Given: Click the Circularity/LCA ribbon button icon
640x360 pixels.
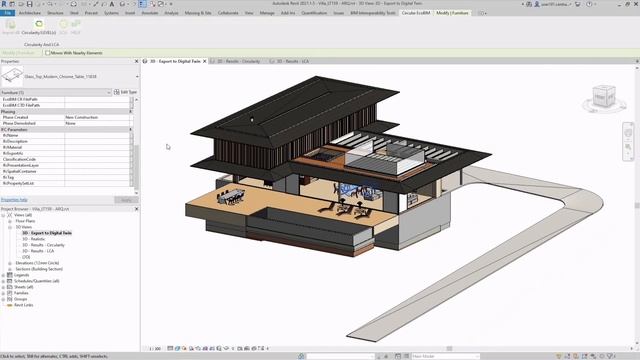Looking at the screenshot, I should pos(39,24).
